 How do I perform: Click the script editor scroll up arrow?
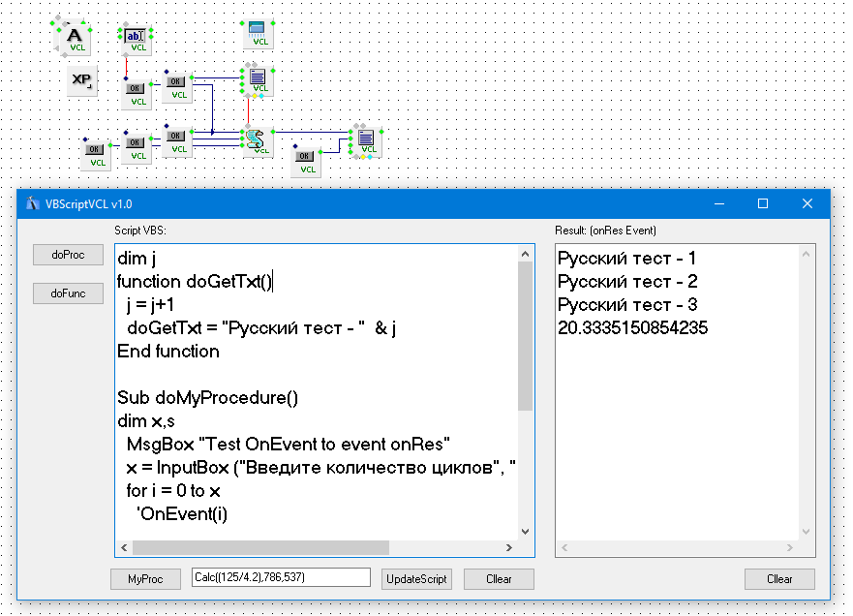525,254
